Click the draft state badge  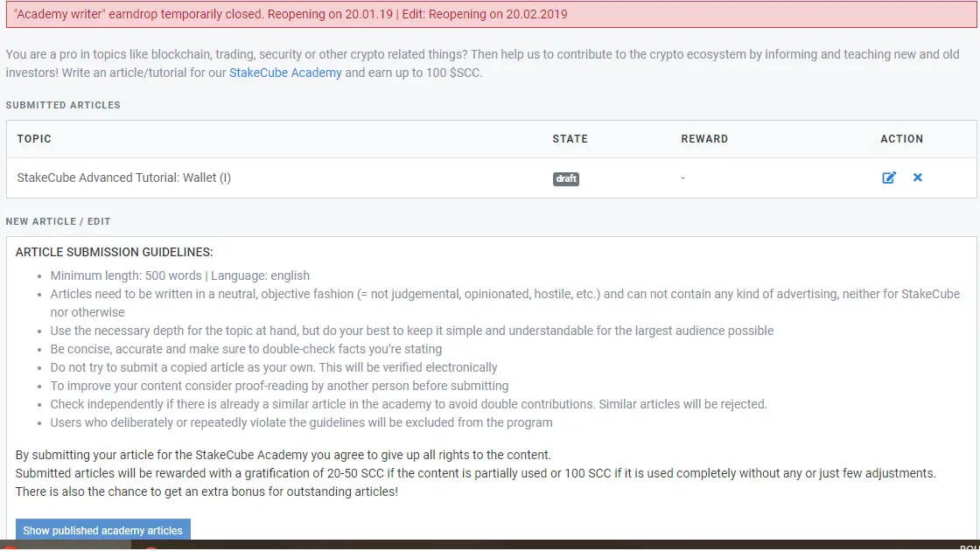565,178
